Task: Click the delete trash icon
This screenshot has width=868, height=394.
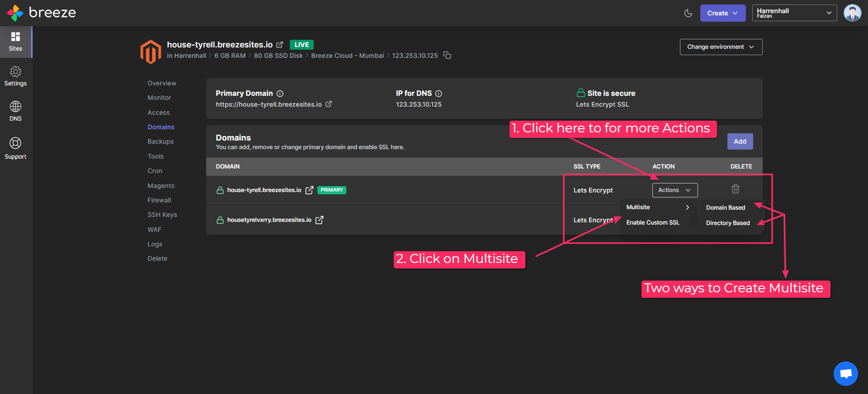Action: pyautogui.click(x=736, y=189)
